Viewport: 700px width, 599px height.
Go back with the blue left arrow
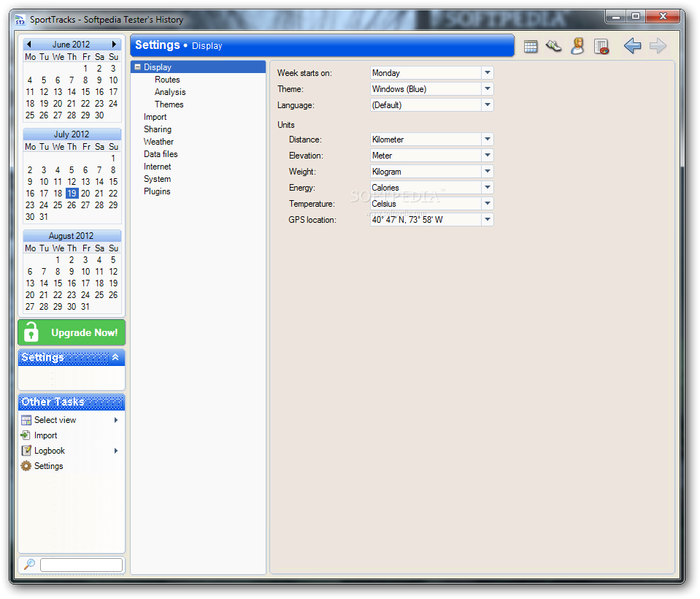(633, 45)
